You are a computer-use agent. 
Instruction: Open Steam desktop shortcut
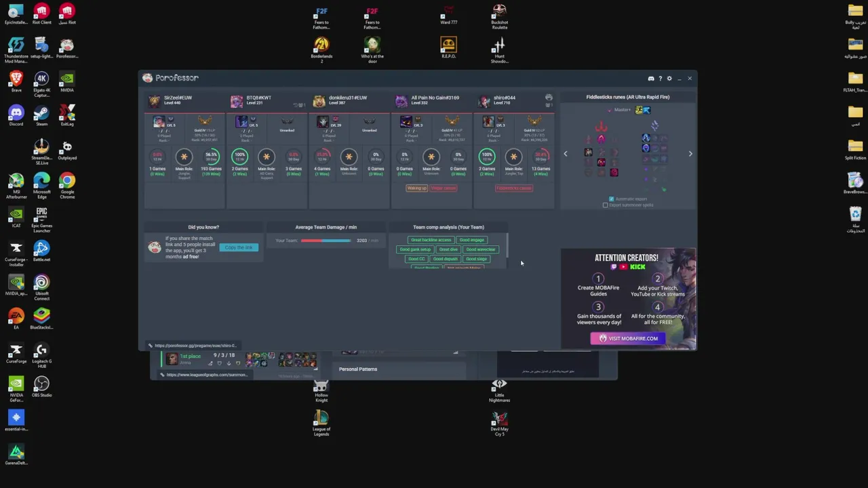click(41, 116)
